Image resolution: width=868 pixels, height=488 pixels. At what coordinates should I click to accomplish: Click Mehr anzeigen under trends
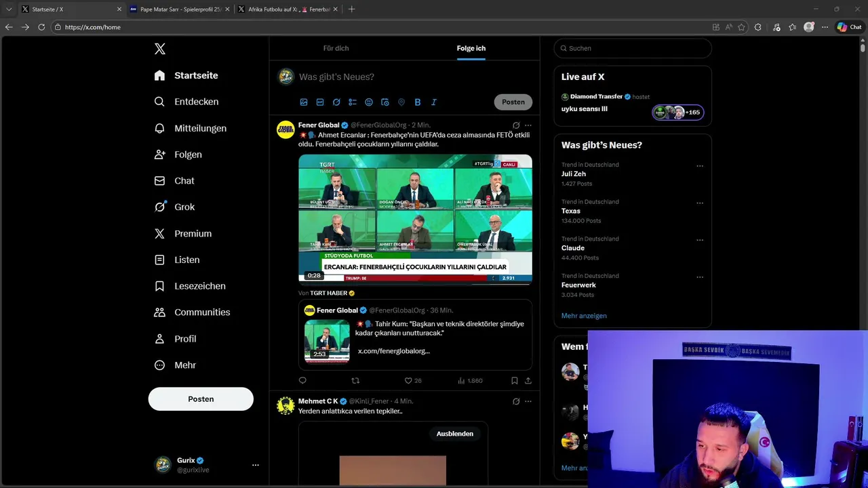click(x=584, y=316)
